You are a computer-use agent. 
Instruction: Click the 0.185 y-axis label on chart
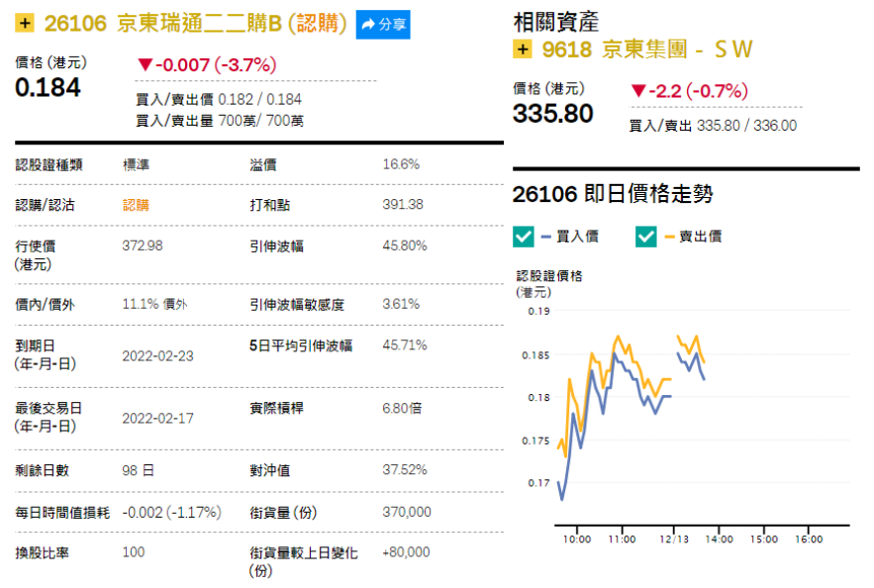535,355
